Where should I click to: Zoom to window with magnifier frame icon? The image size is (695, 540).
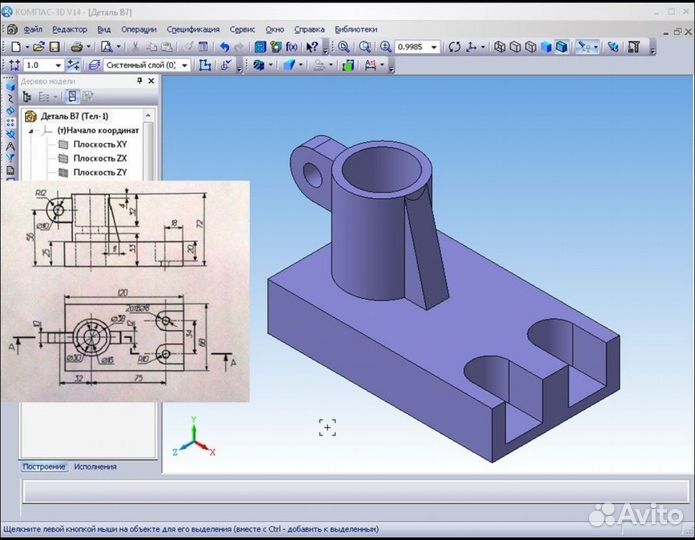(x=365, y=47)
